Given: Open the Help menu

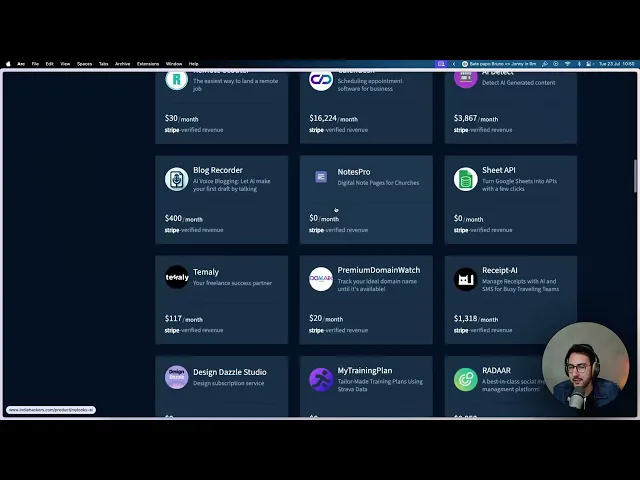Looking at the screenshot, I should point(193,64).
